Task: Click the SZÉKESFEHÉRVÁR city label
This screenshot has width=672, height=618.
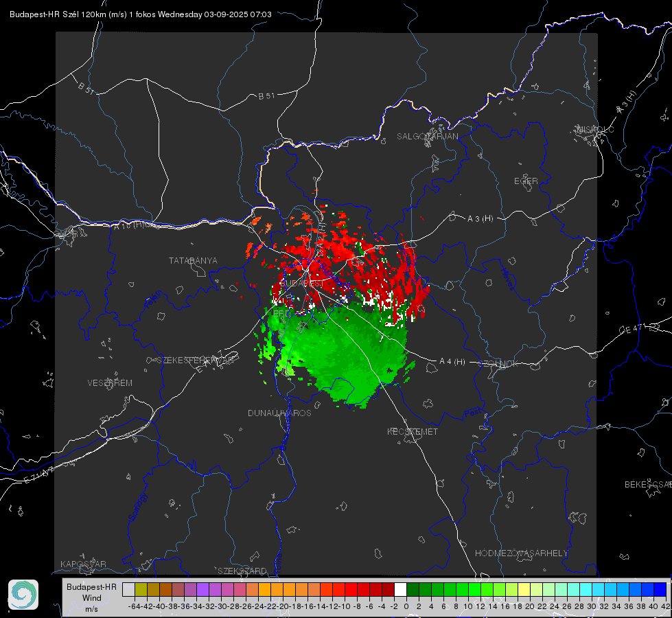Action: click(196, 360)
